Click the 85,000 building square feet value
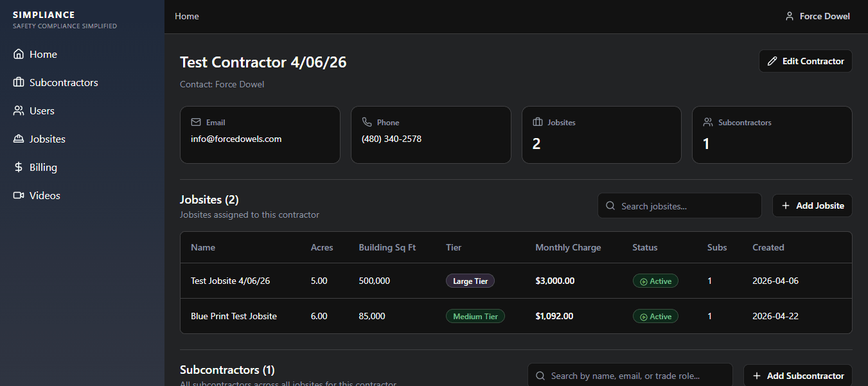868x386 pixels. 372,316
